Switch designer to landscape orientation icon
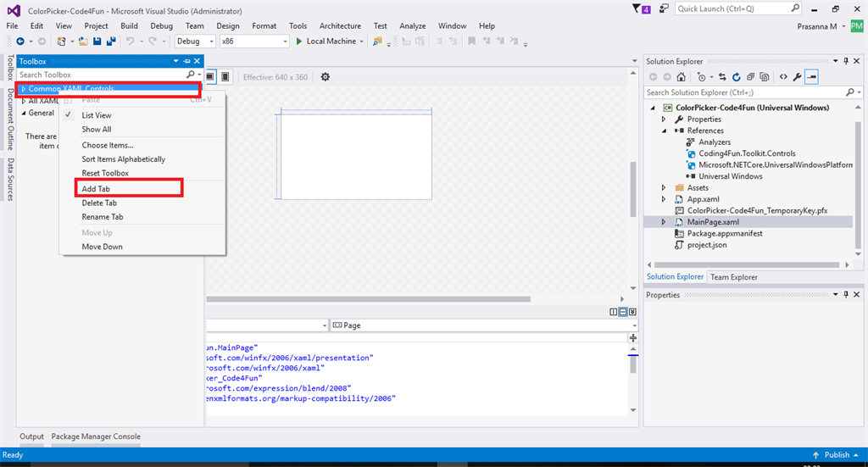The image size is (868, 467). [x=211, y=77]
